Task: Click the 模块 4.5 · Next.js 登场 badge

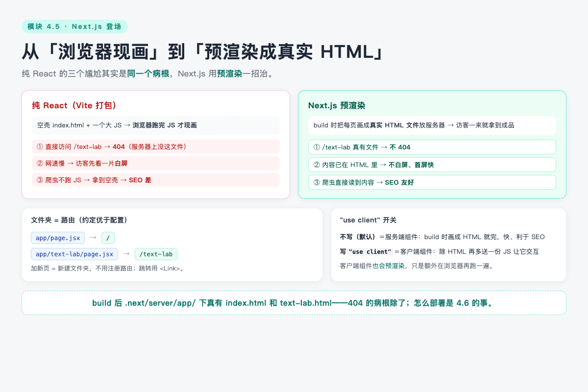Action: coord(74,26)
